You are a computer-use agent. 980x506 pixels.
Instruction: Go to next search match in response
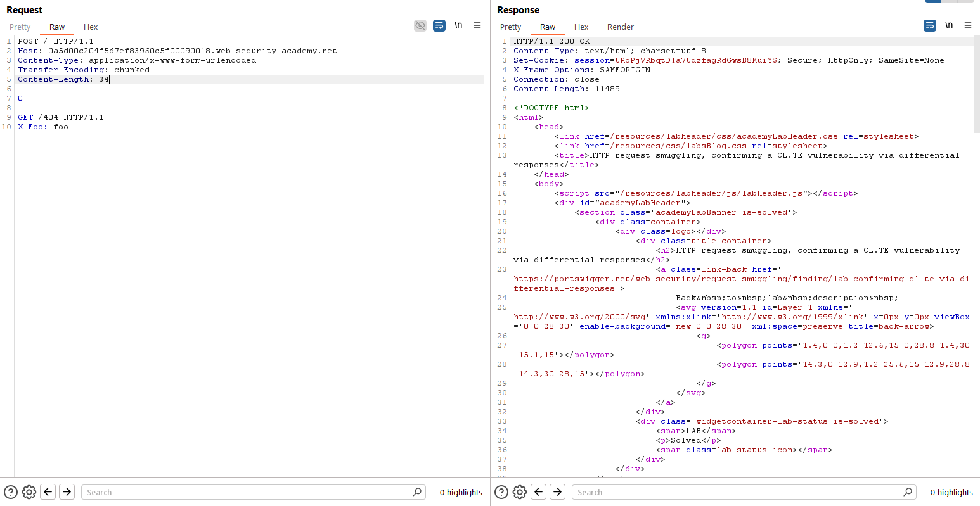click(558, 492)
